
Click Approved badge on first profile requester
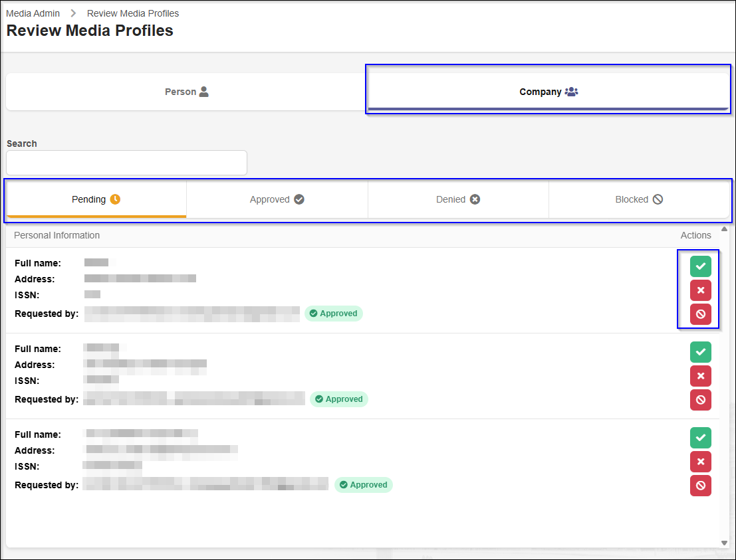[x=333, y=314]
